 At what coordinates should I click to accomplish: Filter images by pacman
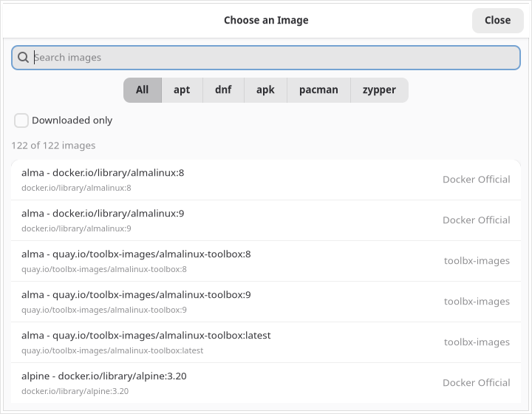point(318,90)
